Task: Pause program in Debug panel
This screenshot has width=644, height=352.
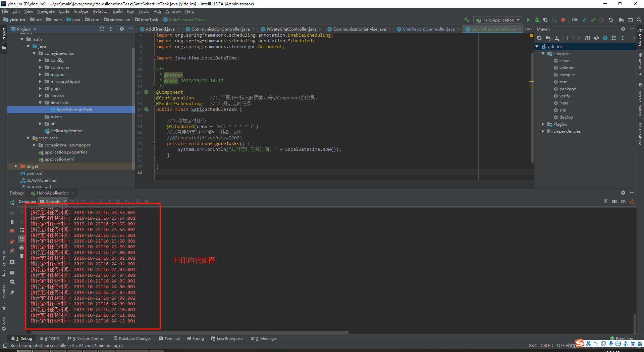Action: tap(12, 222)
